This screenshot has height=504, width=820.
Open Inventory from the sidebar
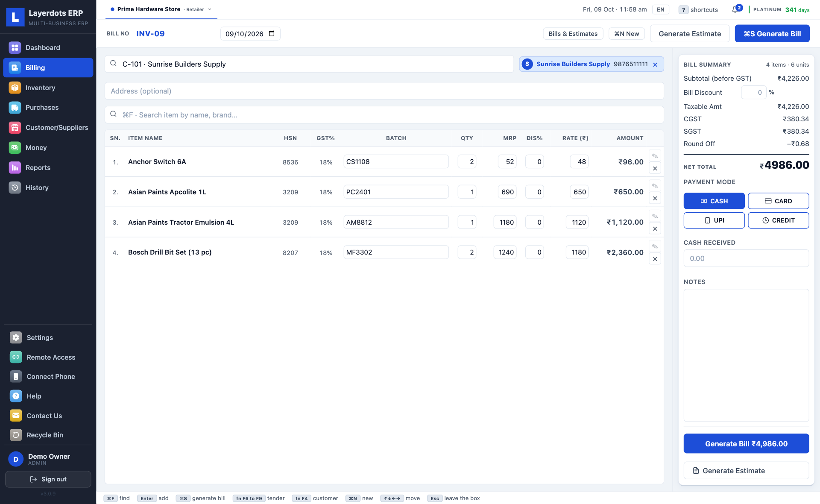point(48,88)
